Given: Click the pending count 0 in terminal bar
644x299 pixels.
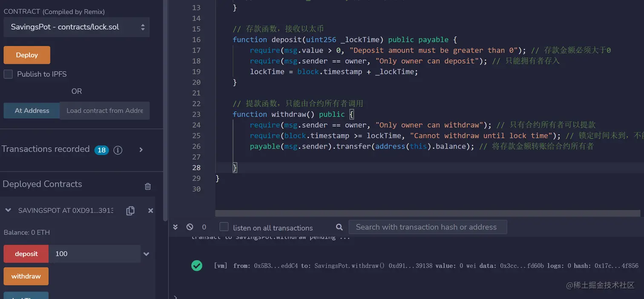Looking at the screenshot, I should pyautogui.click(x=204, y=227).
